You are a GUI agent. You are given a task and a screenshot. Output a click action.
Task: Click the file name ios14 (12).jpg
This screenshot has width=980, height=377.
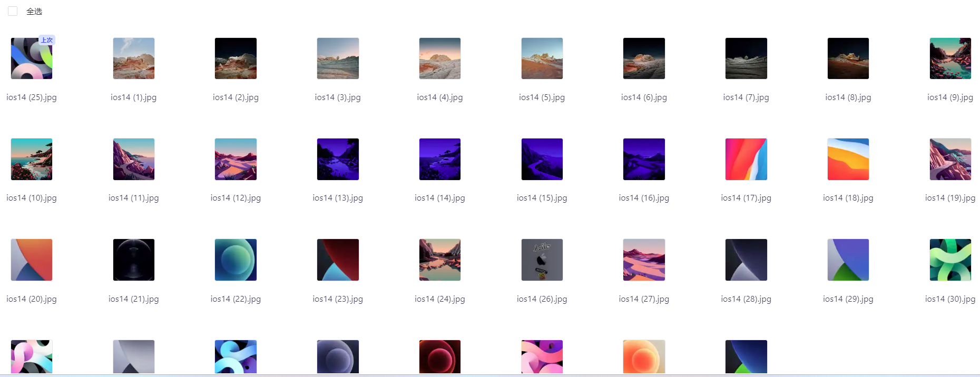[x=236, y=198]
